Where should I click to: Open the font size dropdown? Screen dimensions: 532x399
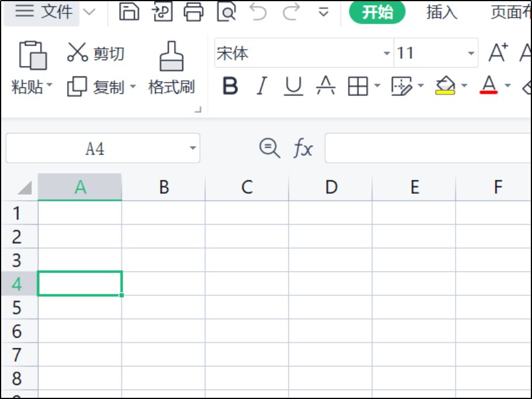[471, 52]
